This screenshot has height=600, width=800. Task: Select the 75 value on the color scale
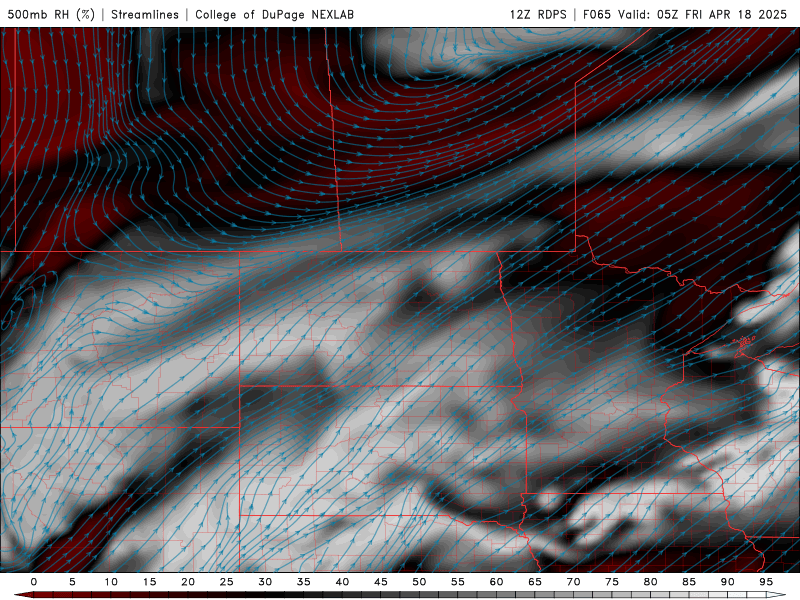tap(612, 582)
